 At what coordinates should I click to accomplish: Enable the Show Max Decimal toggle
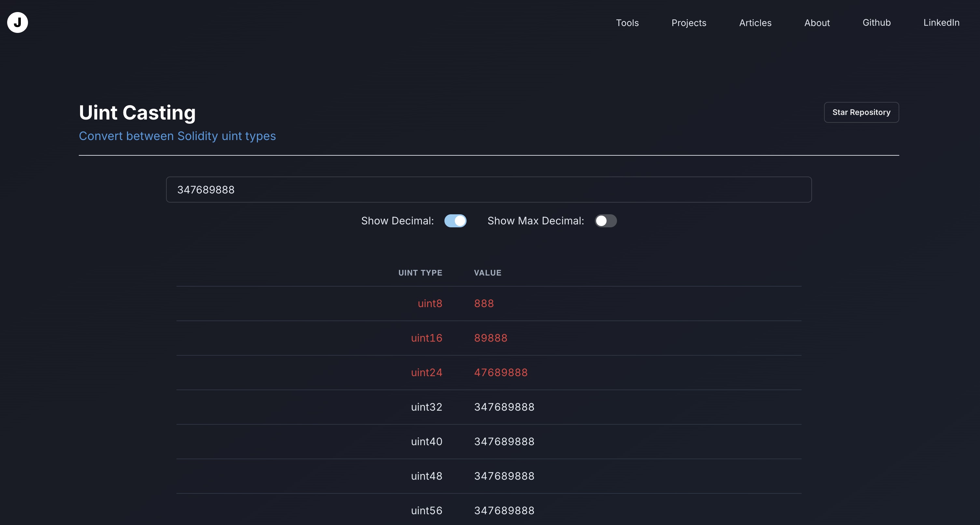605,221
